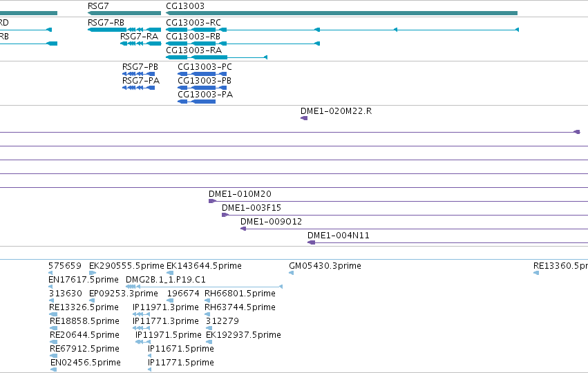The height and width of the screenshot is (373, 588).
Task: Click the CG13003-PC coding glyph
Action: click(202, 74)
